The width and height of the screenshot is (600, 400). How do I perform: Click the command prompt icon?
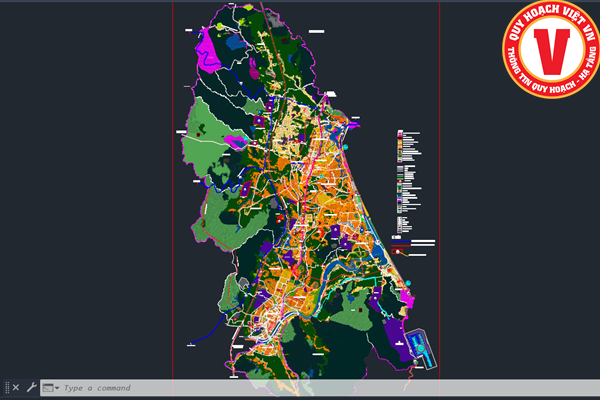pos(46,387)
